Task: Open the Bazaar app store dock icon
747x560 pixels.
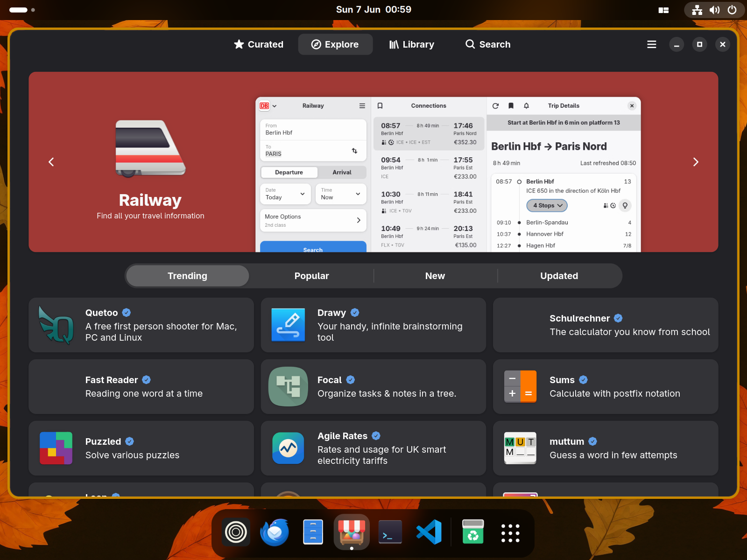Action: coord(352,532)
